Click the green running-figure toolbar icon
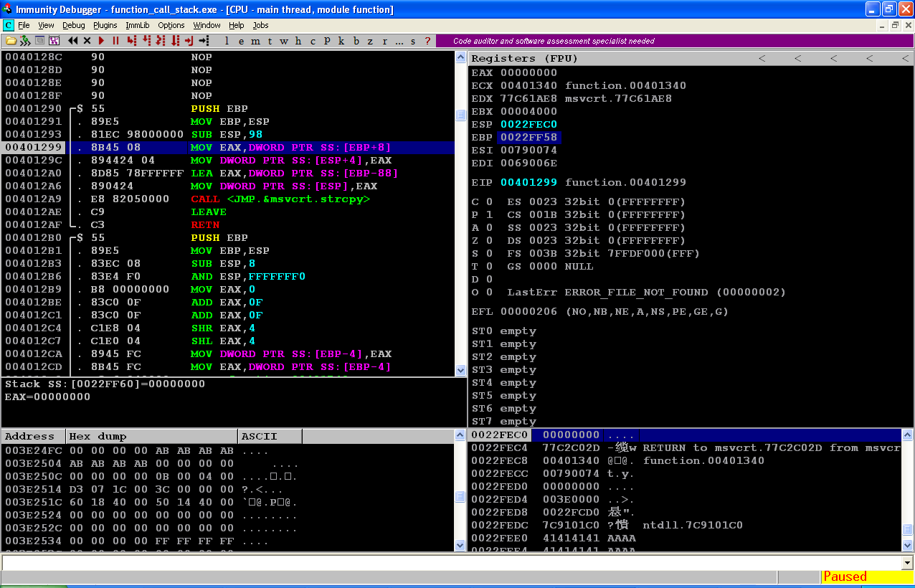The image size is (915, 588). click(x=25, y=41)
